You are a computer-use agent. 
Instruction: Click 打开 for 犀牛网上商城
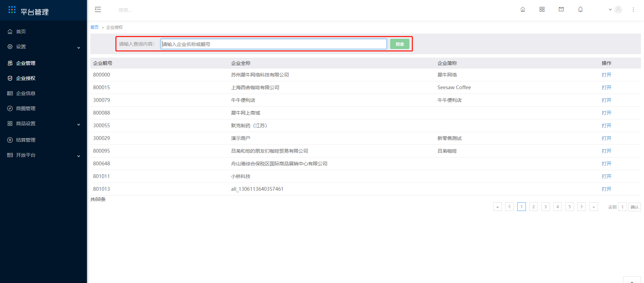607,113
